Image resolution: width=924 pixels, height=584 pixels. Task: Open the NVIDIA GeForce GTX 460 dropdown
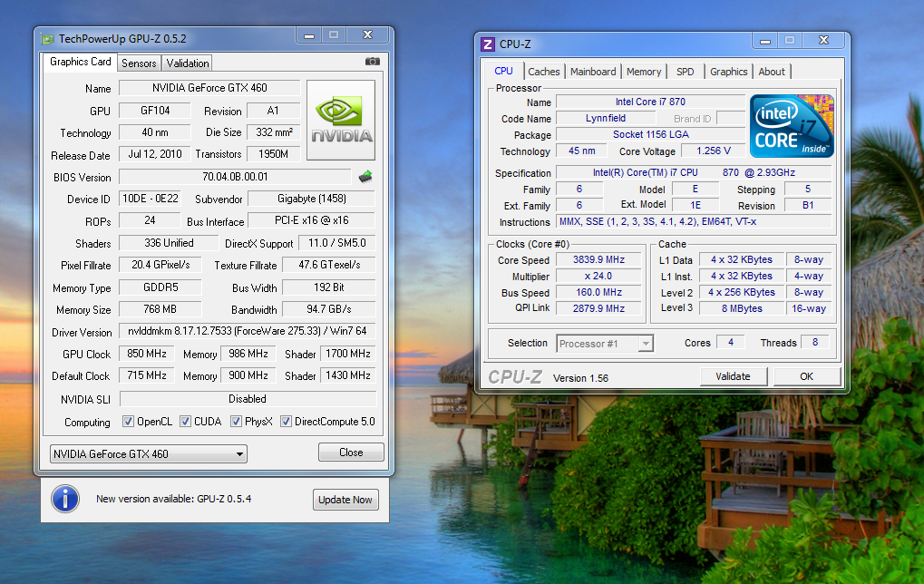(148, 453)
